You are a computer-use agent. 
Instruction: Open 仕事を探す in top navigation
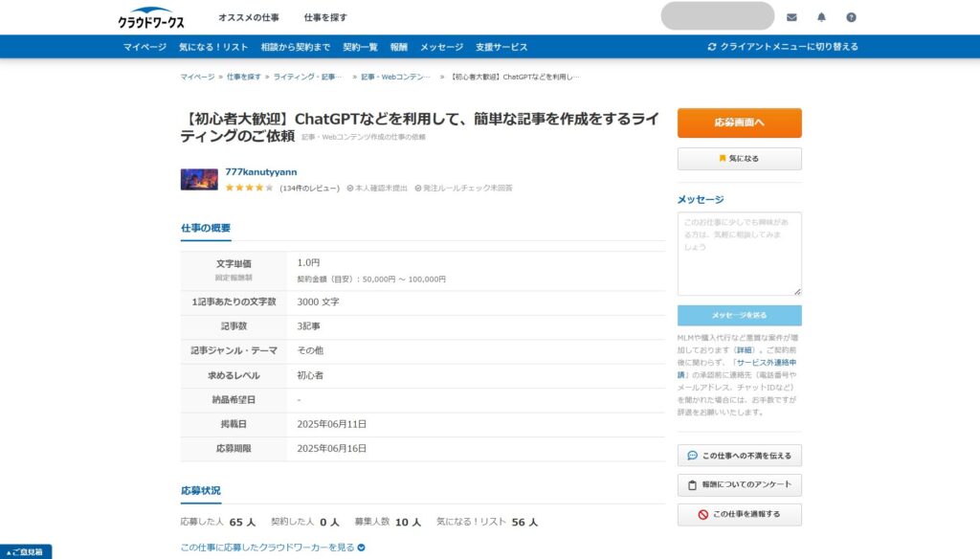[325, 17]
